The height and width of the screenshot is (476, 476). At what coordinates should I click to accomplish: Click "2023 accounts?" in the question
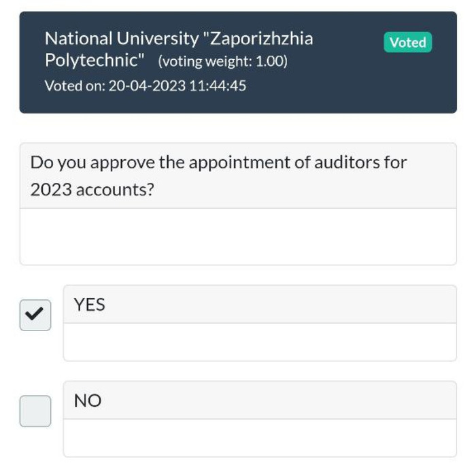[92, 190]
